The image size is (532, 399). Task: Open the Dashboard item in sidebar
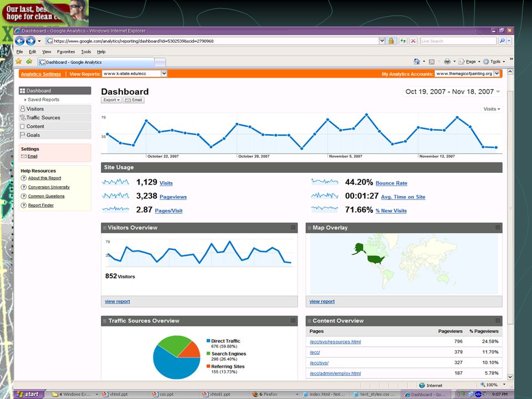55,90
